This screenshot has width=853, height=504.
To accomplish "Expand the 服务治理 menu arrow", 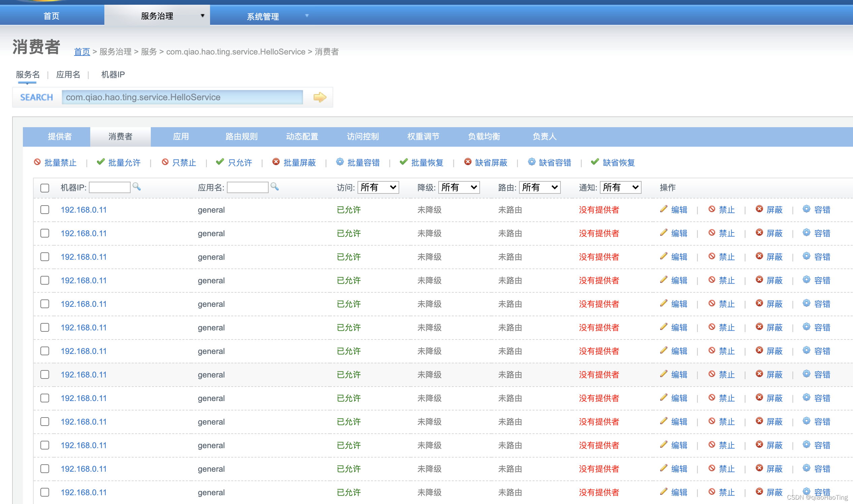I will [203, 15].
